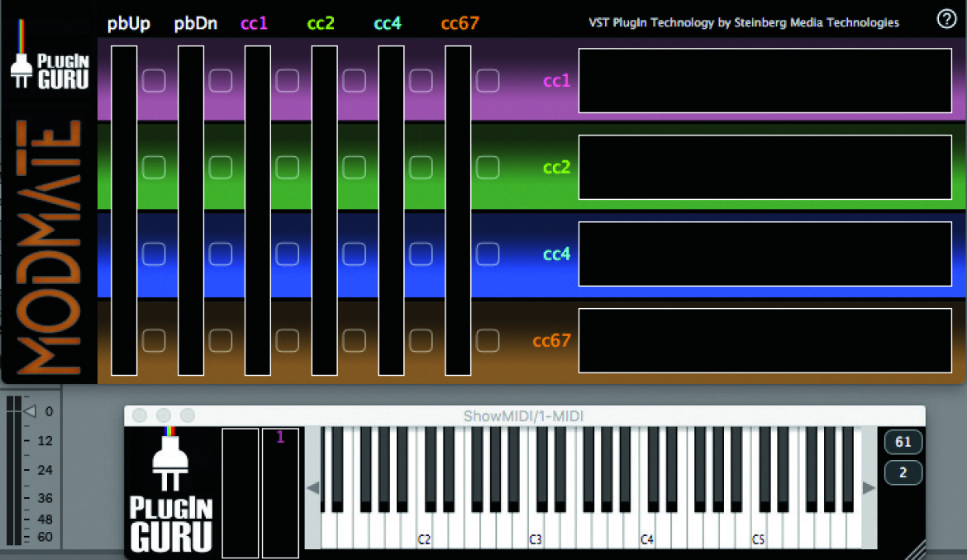Toggle cc67 column checkbox in green cc2 row
Viewport: 967px width, 560px height.
[x=488, y=167]
